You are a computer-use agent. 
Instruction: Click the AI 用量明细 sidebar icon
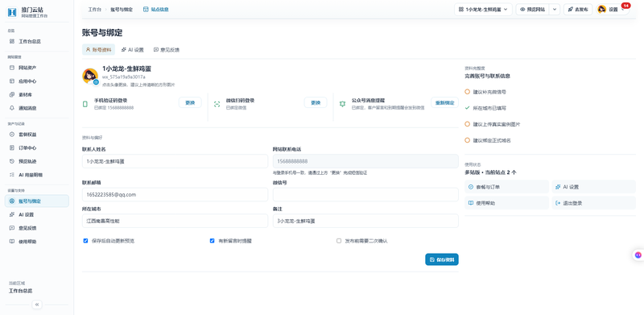12,175
